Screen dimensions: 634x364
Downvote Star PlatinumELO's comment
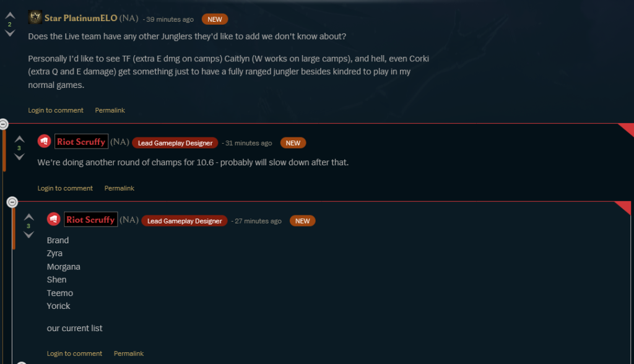10,33
